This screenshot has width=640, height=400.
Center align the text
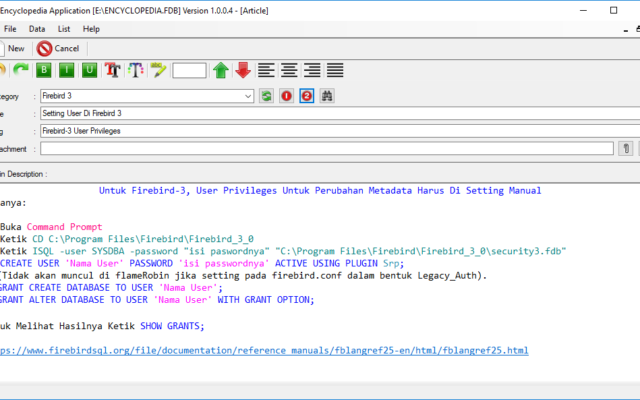[289, 70]
